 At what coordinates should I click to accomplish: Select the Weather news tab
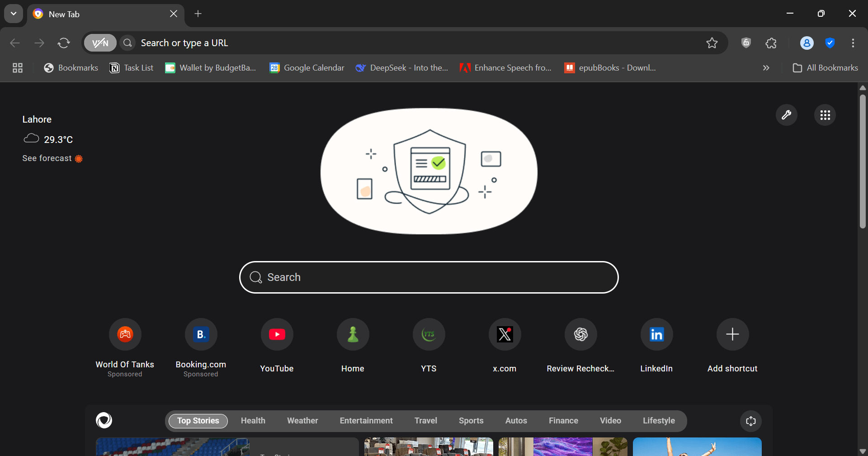click(x=302, y=421)
